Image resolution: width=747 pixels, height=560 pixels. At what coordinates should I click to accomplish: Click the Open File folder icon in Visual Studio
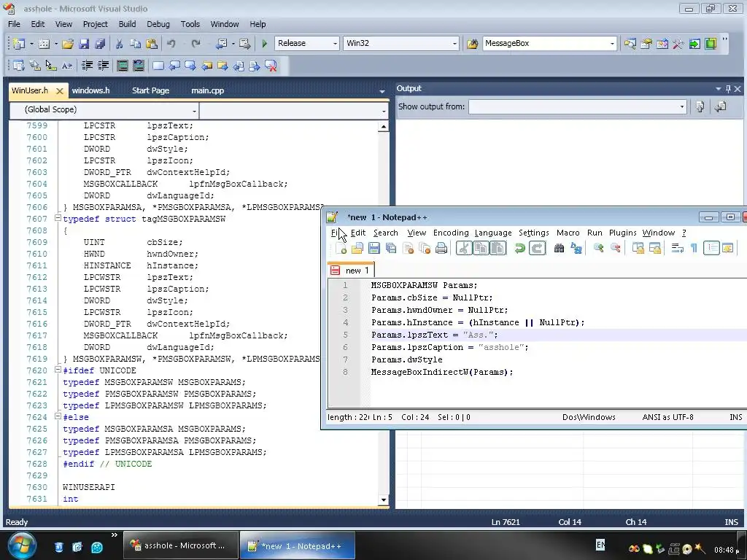tap(68, 43)
